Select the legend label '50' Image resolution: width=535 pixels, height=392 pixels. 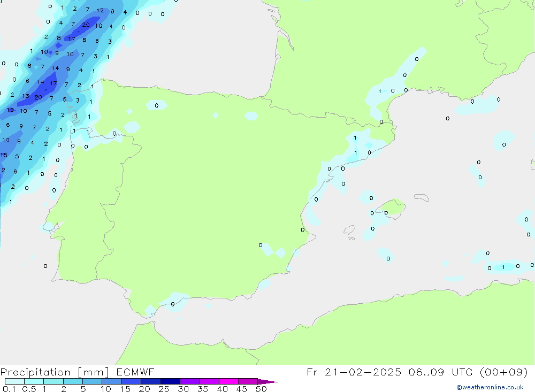261,389
